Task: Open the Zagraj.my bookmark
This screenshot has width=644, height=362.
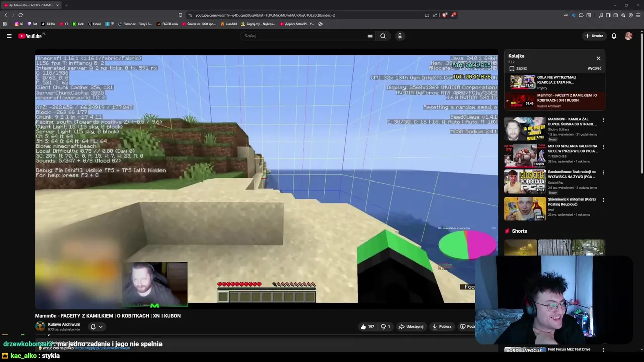Action: coord(258,24)
